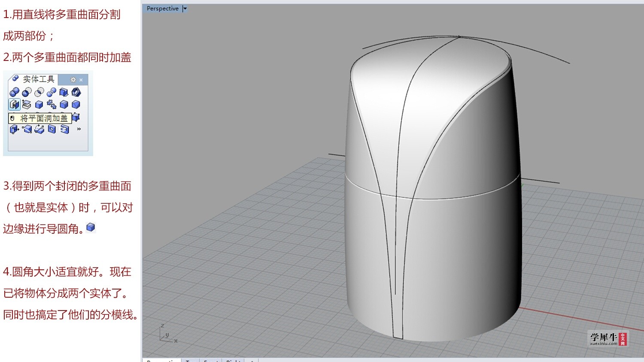This screenshot has width=644, height=362.
Task: Click the last solid icon in the bottom row
Action: pyautogui.click(x=64, y=129)
